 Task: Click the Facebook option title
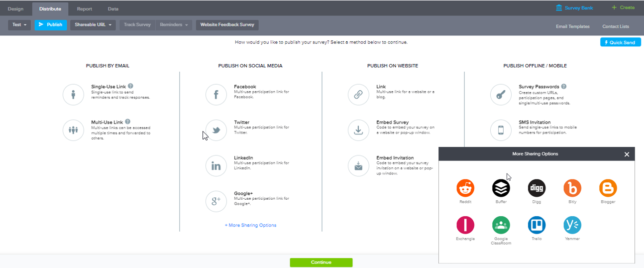pos(245,87)
